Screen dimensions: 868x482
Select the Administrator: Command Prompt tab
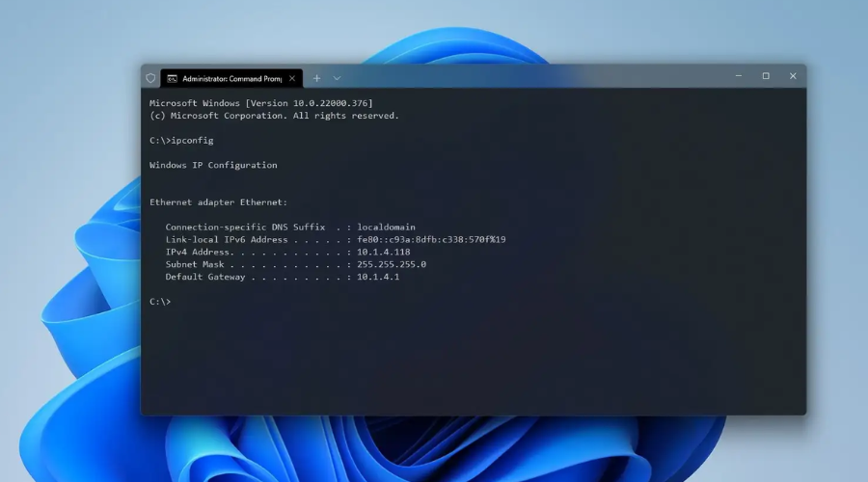coord(231,79)
